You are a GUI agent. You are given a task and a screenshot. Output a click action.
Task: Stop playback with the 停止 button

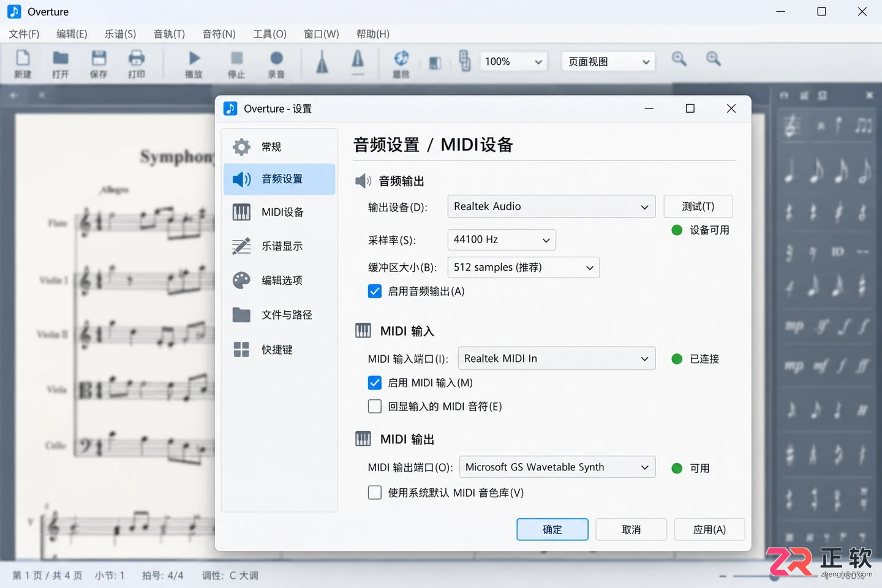point(236,64)
